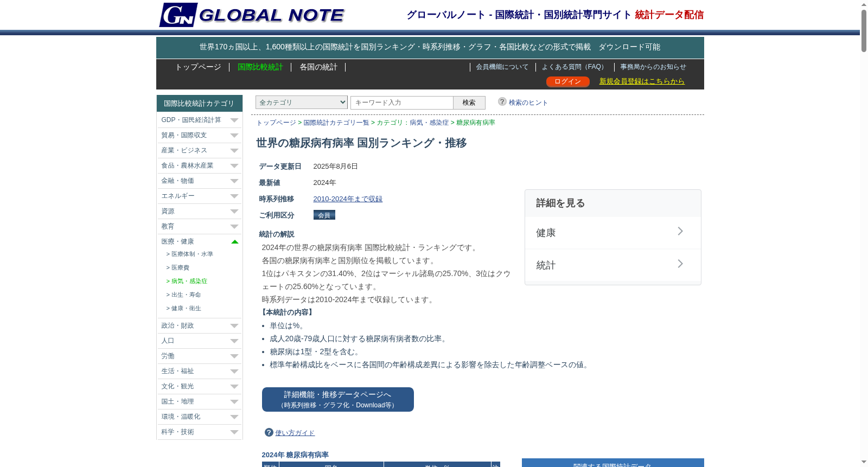Click 医療・健康 category label

177,241
